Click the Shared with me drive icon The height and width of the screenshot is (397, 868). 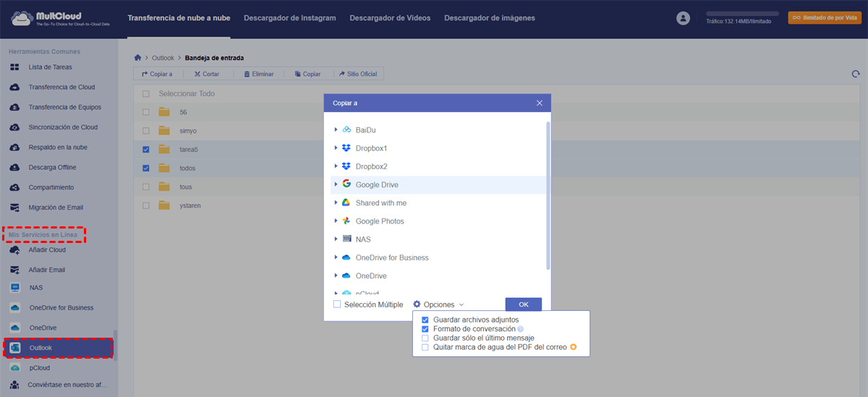(x=346, y=203)
